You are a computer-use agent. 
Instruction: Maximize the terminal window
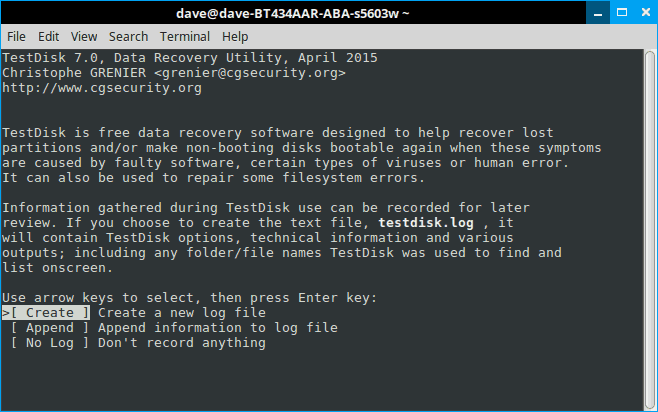(620, 13)
